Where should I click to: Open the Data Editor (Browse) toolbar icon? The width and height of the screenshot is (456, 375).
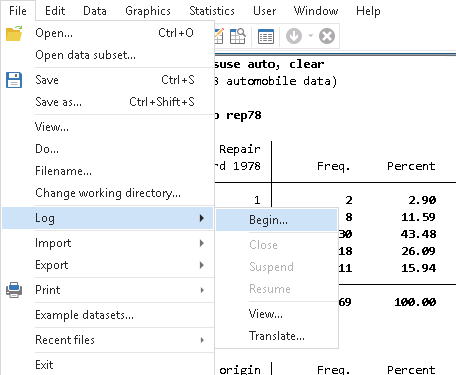tap(238, 36)
